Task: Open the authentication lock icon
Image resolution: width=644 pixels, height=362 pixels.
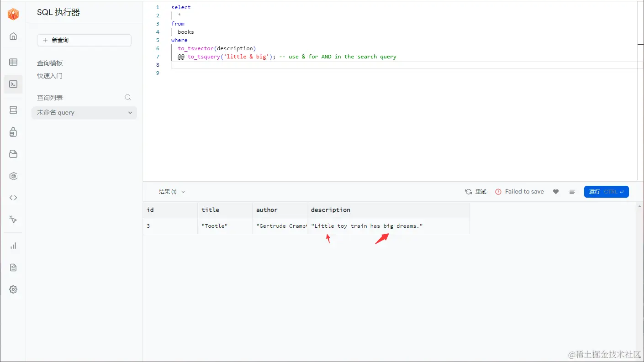Action: [x=13, y=132]
